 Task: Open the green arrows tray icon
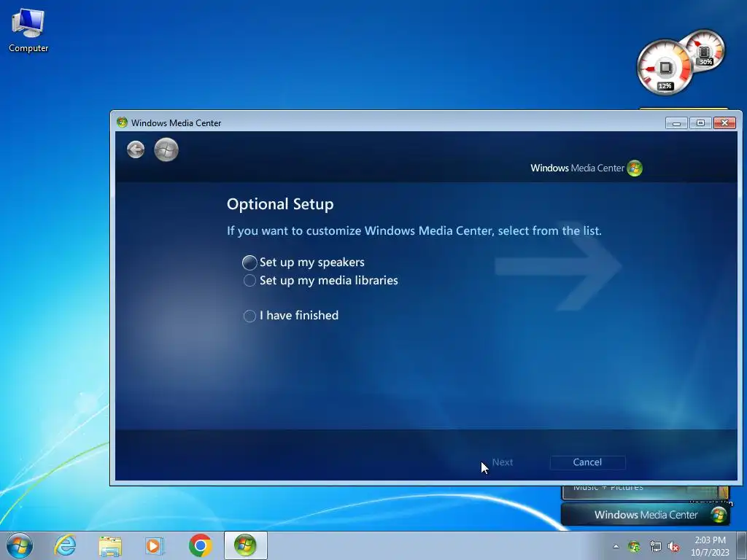coord(634,547)
